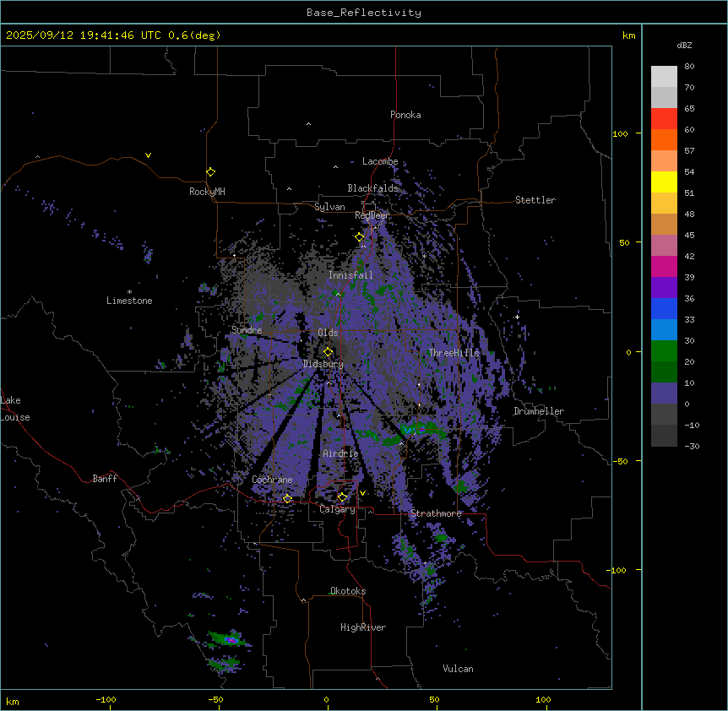
Task: Click the Stettler label
Action: (535, 200)
